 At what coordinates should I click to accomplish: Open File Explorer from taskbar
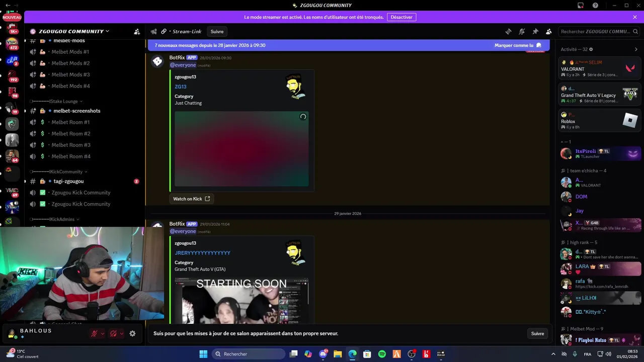[x=338, y=354]
